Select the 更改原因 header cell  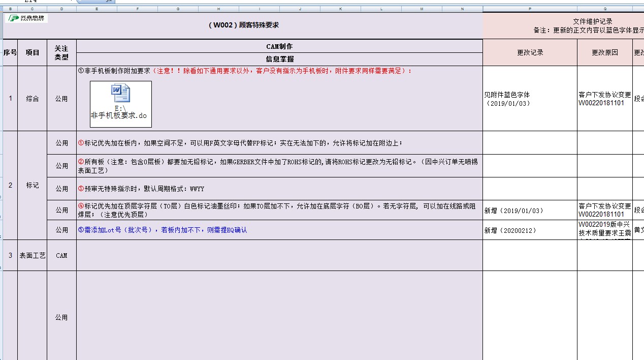(604, 52)
